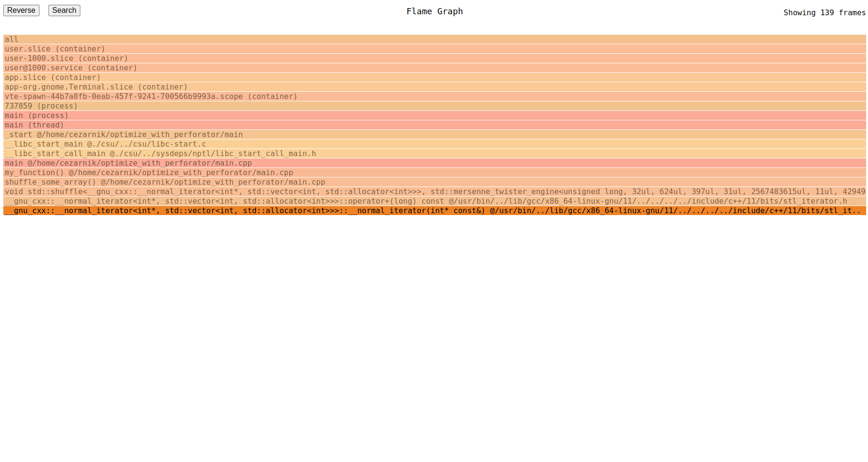Select __libc_start_main libc-start.c frame
Screen dimensions: 868x462
[434, 144]
